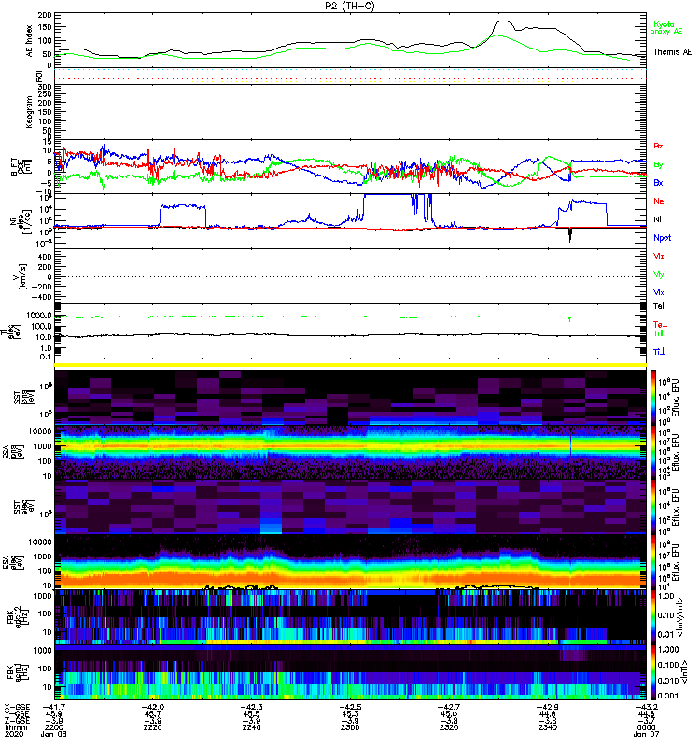Click the nT color scale bar
The image size is (700, 747).
tap(653, 672)
